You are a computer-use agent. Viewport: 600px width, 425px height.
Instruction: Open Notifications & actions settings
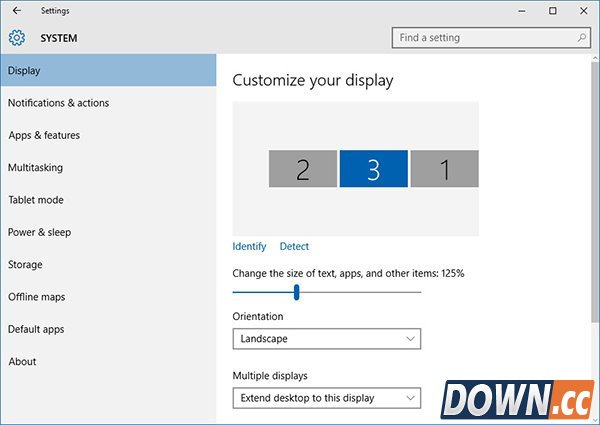tap(58, 103)
